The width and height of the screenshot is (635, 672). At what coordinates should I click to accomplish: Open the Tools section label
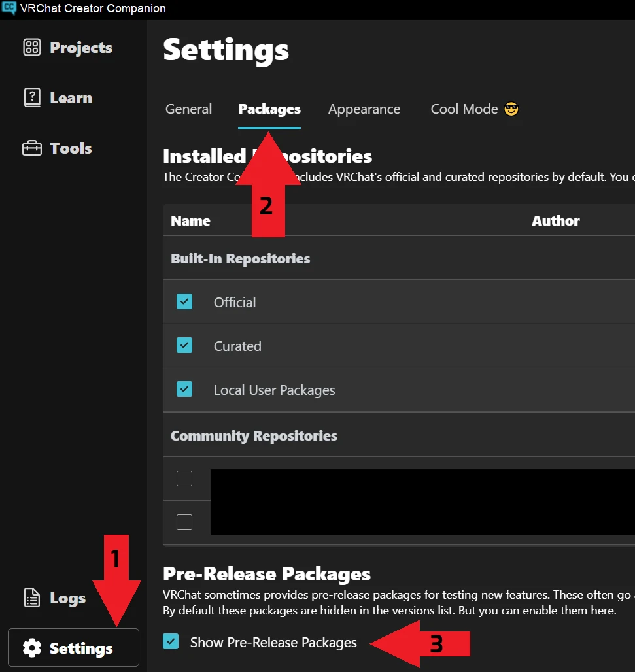71,148
